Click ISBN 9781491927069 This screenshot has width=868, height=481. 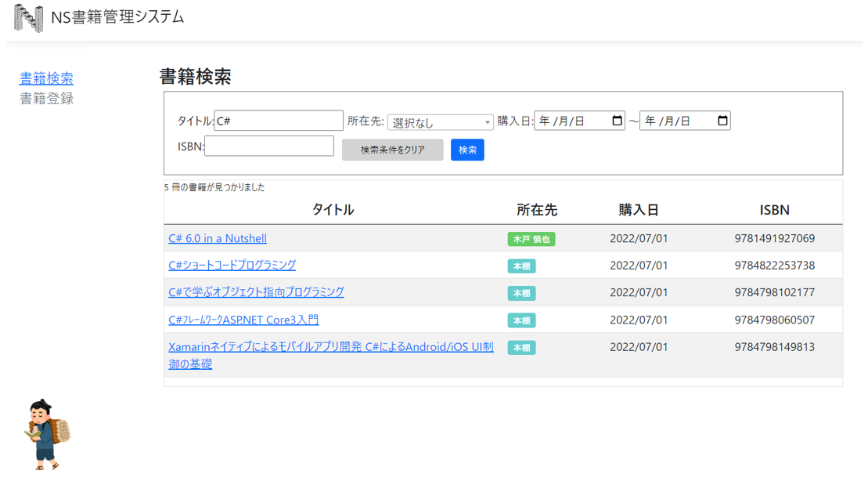(x=774, y=238)
